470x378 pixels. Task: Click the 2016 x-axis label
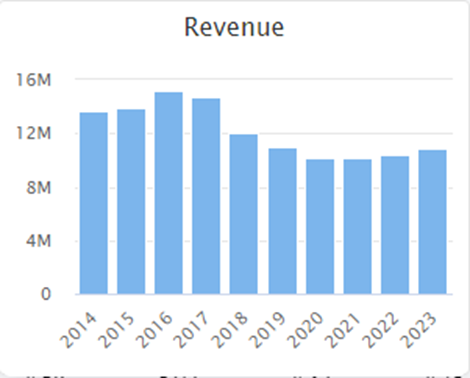point(154,330)
